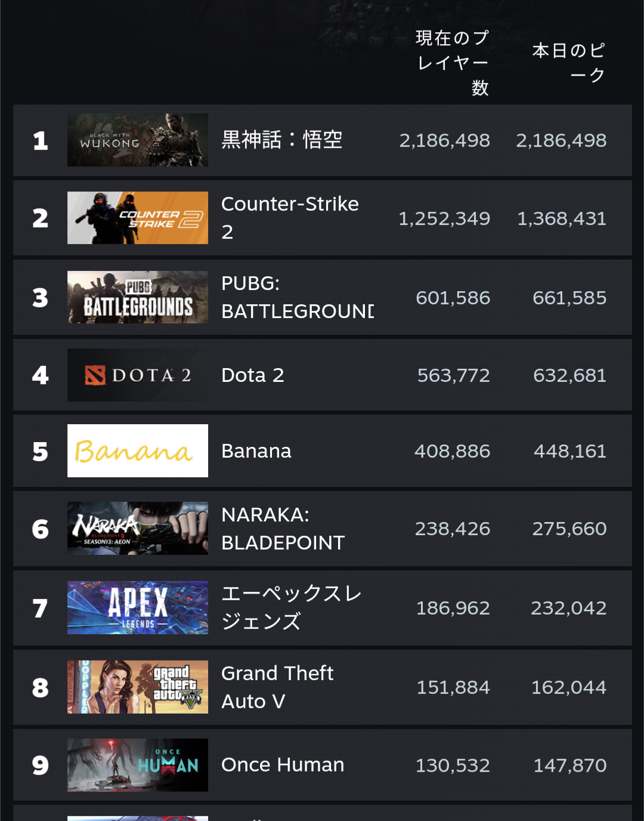Screen dimensions: 644x821
Task: Click the Banana game thumbnail
Action: [x=138, y=450]
